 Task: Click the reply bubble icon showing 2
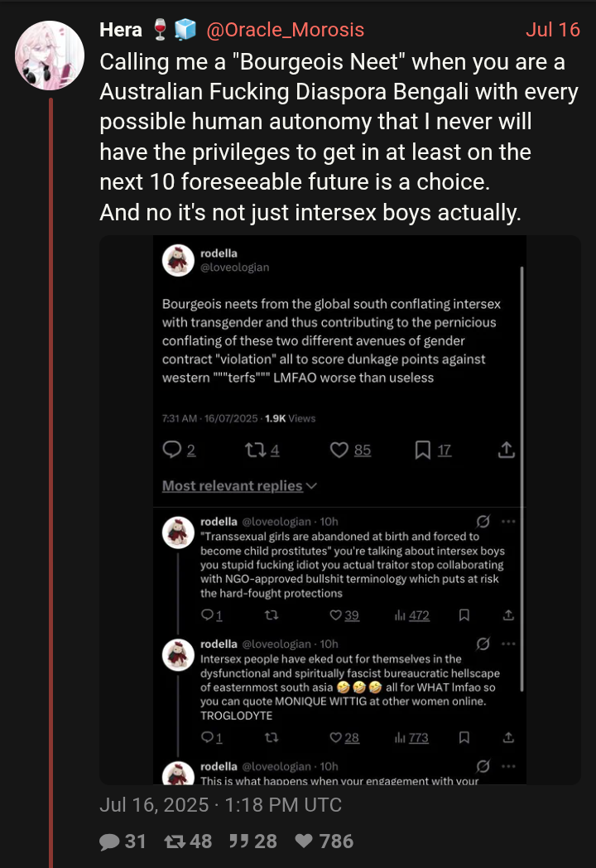point(172,450)
